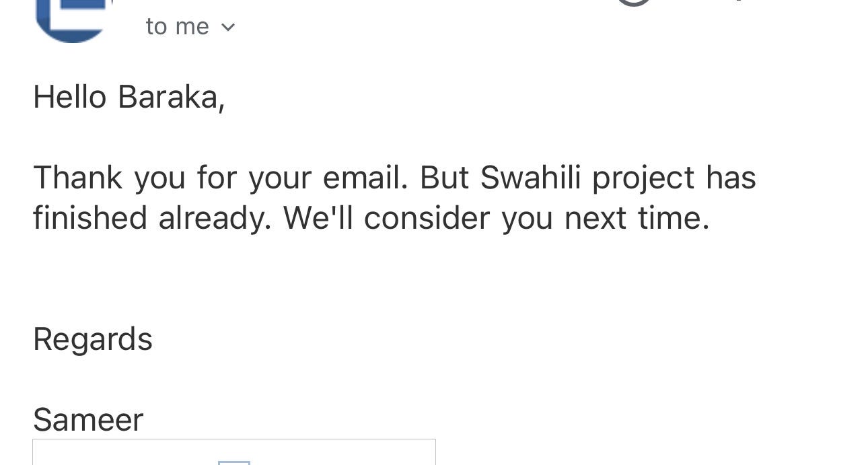Image resolution: width=868 pixels, height=465 pixels.
Task: Click the partially visible circular icon at top
Action: [x=633, y=3]
